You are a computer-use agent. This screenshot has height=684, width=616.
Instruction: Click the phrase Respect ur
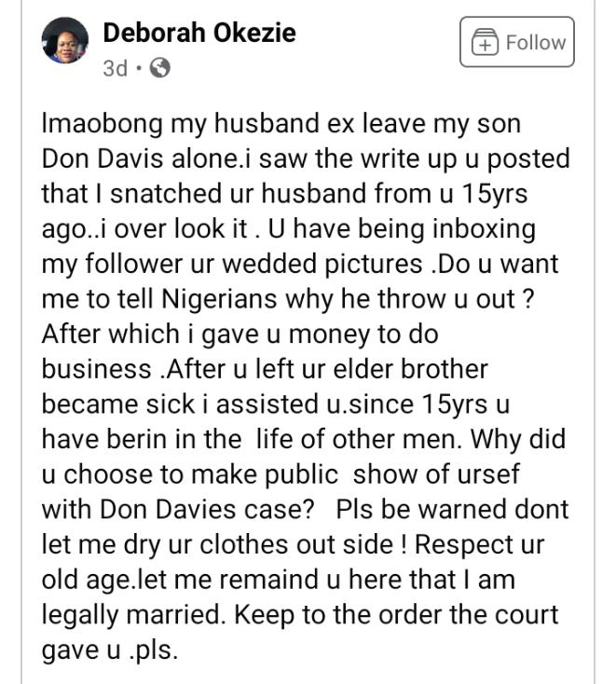(479, 545)
